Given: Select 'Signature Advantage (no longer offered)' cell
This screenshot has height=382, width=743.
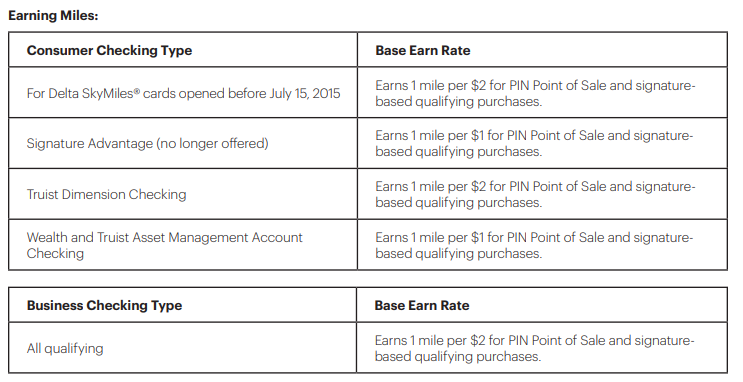Looking at the screenshot, I should pos(147,143).
